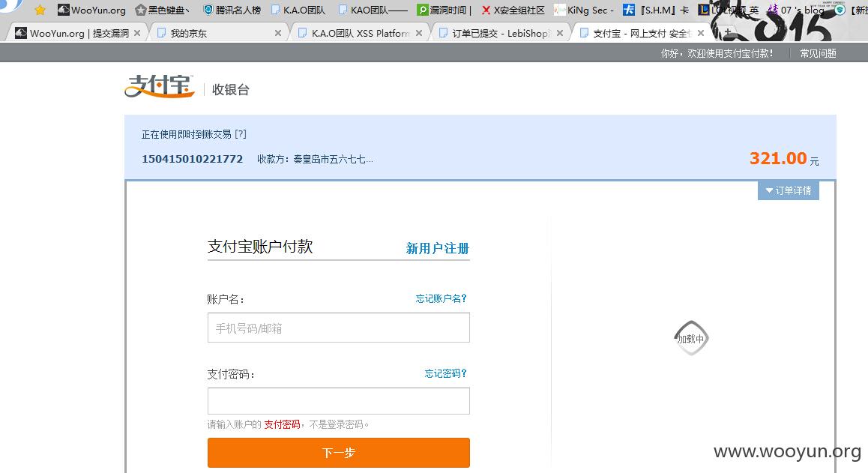Click the 321.00 元 amount
868x473 pixels.
[x=784, y=158]
